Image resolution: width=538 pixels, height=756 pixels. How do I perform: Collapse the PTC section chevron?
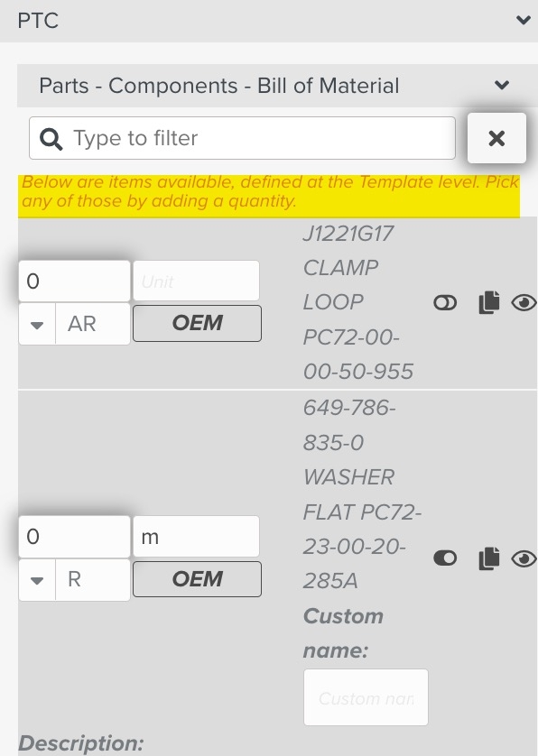[x=523, y=20]
